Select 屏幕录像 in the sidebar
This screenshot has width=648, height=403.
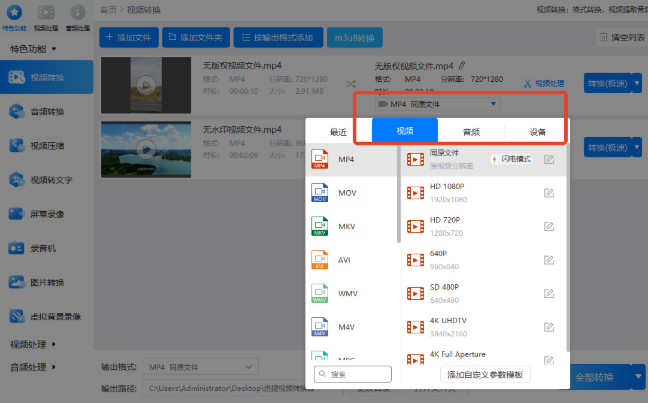(x=47, y=214)
